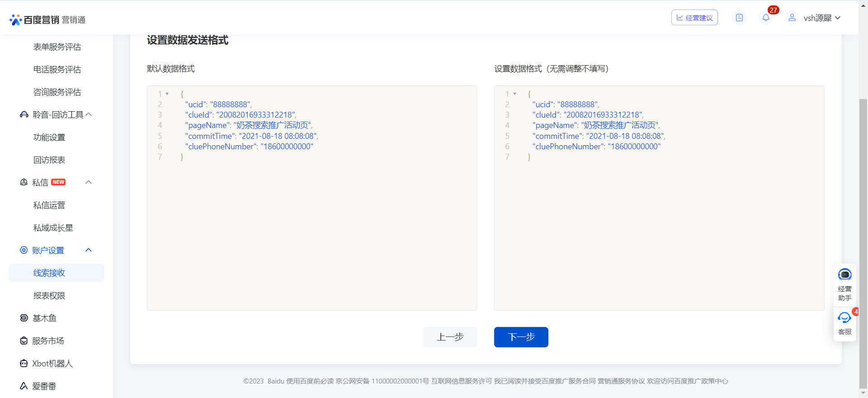This screenshot has width=868, height=398.
Task: Open the 经营助手 robot assistant icon
Action: click(844, 275)
